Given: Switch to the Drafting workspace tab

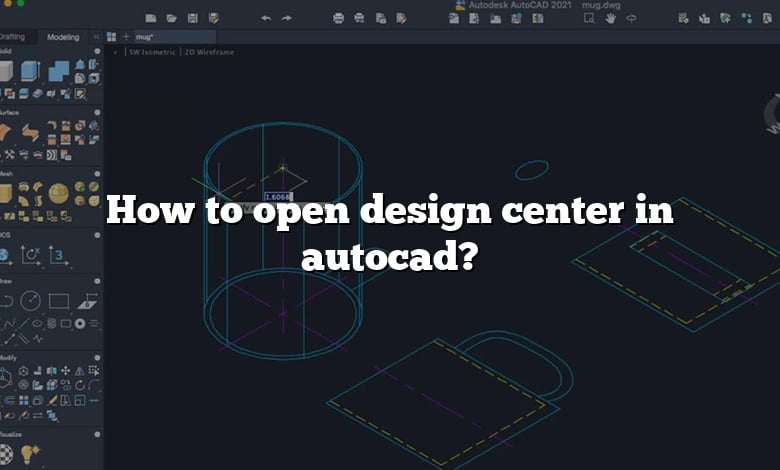Looking at the screenshot, I should (12, 37).
